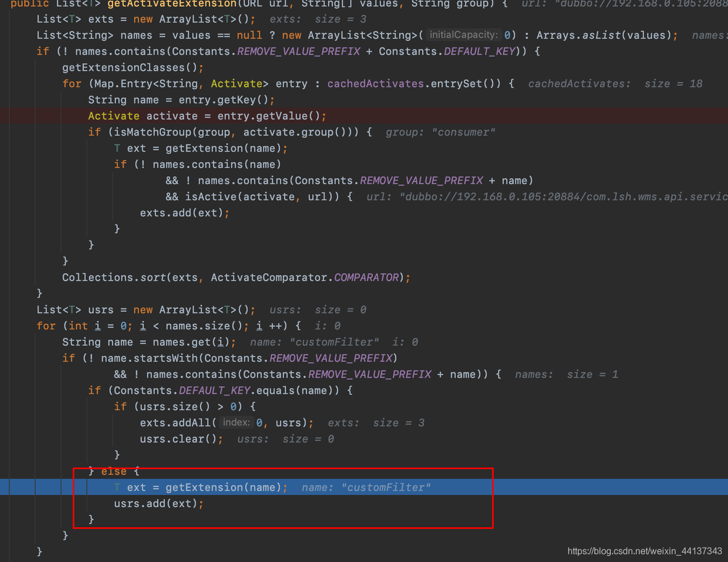Viewport: 728px width, 562px height.
Task: Click the 'names.size()' loop condition
Action: click(204, 326)
